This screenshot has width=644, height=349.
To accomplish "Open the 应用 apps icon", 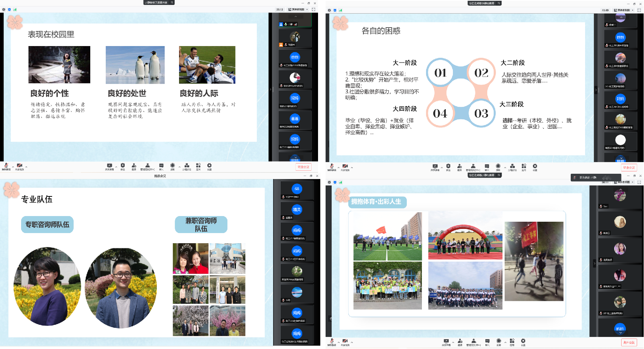I will [x=512, y=341].
